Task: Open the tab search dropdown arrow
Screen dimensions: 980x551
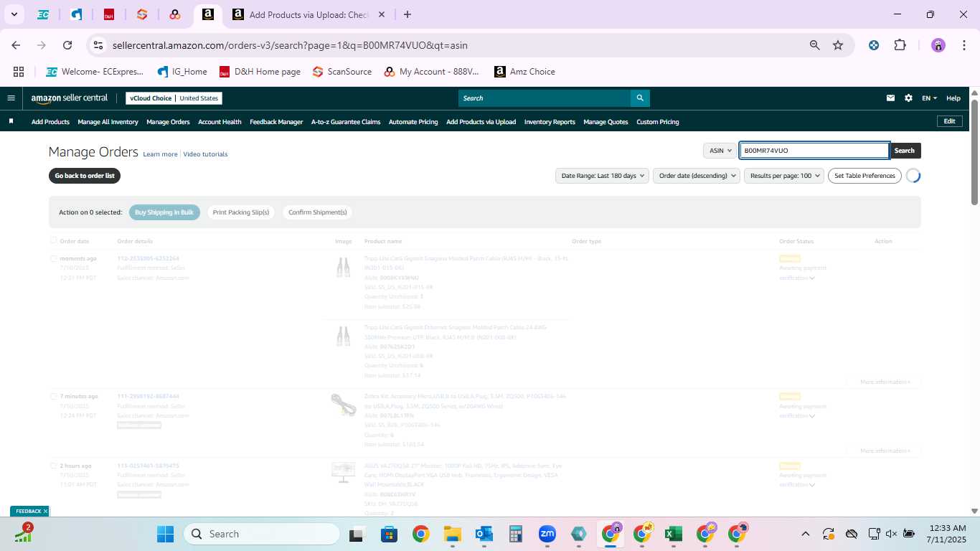Action: tap(14, 14)
